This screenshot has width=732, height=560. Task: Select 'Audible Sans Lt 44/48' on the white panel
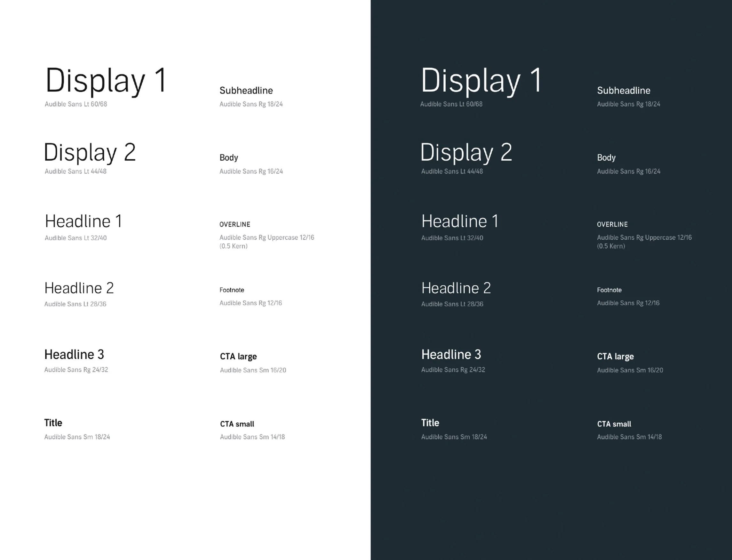(76, 171)
